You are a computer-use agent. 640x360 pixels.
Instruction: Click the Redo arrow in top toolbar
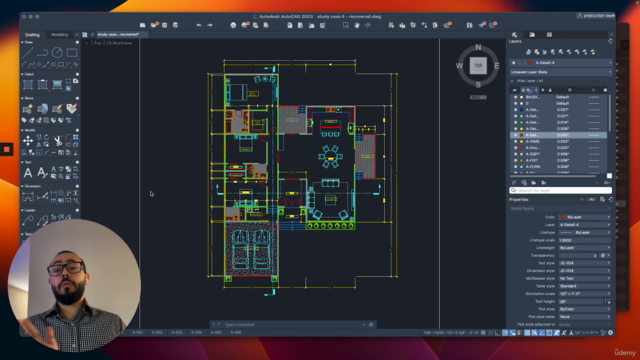(x=210, y=25)
